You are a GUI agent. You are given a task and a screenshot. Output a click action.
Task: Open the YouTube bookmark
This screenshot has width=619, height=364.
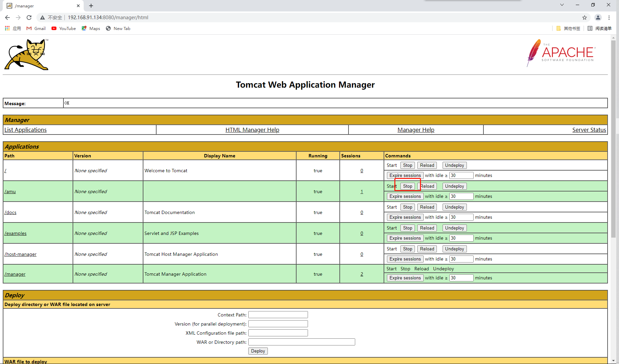pyautogui.click(x=64, y=28)
